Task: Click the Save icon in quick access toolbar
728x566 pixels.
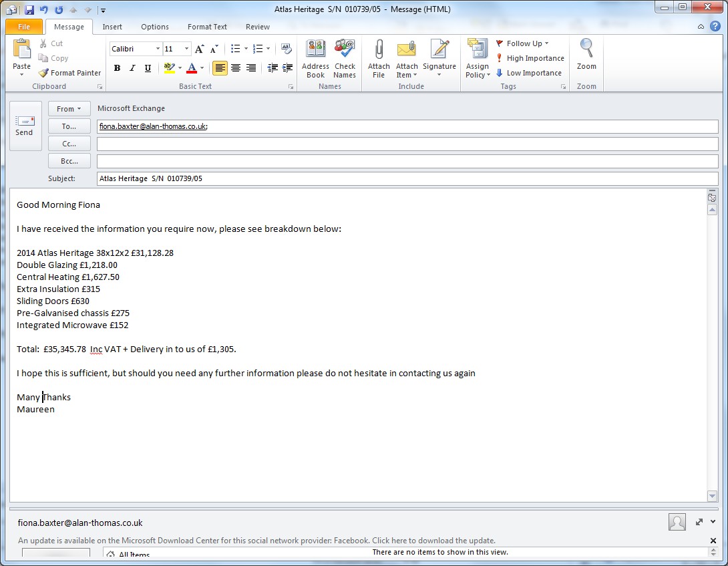Action: pyautogui.click(x=29, y=9)
